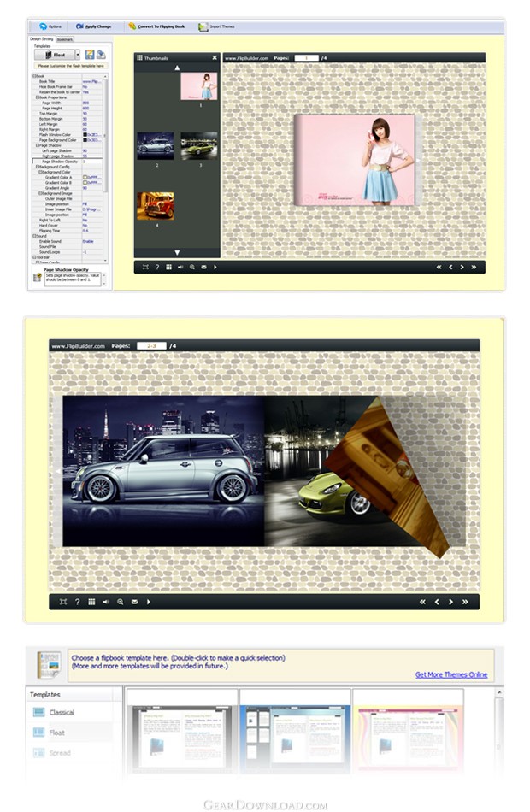This screenshot has width=530, height=812.
Task: Collapse the Background Config tree node
Action: tap(38, 167)
